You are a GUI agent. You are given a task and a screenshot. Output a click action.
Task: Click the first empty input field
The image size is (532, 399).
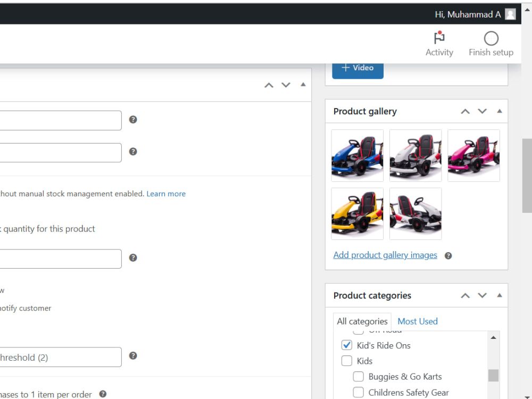coord(61,120)
